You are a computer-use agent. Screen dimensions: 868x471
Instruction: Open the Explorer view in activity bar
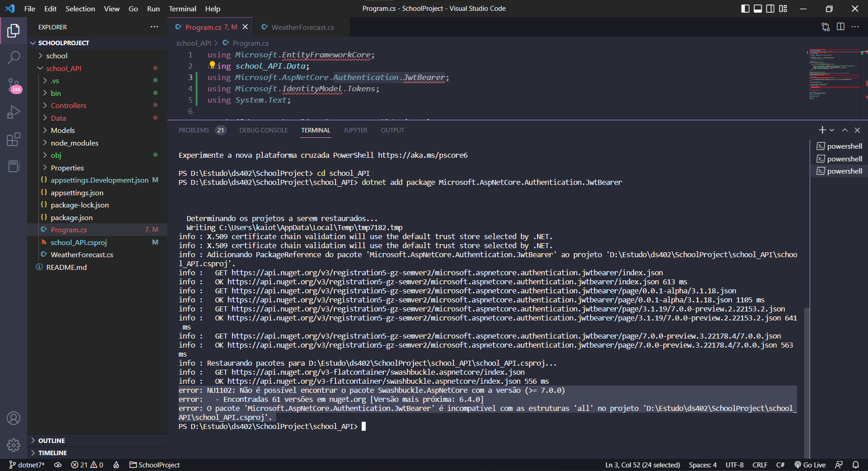(14, 31)
